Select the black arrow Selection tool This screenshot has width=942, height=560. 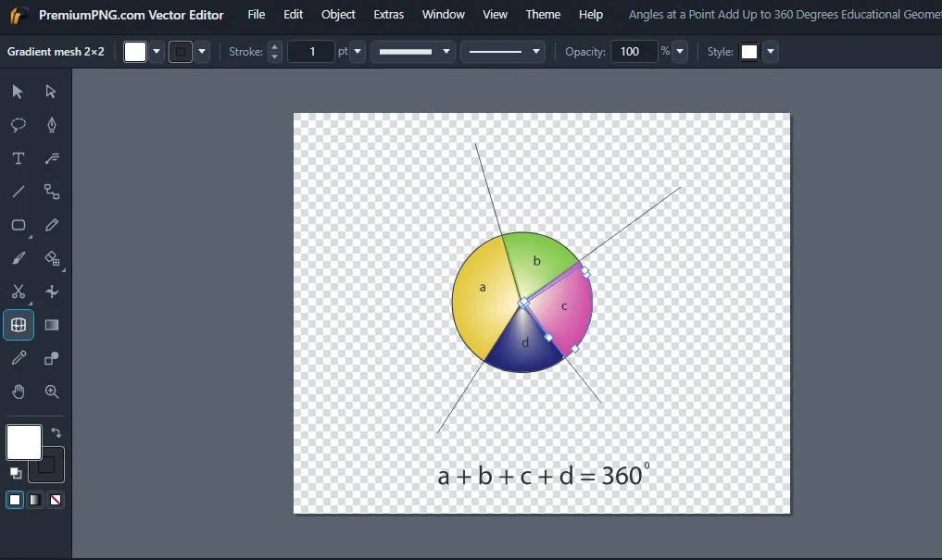[x=18, y=92]
